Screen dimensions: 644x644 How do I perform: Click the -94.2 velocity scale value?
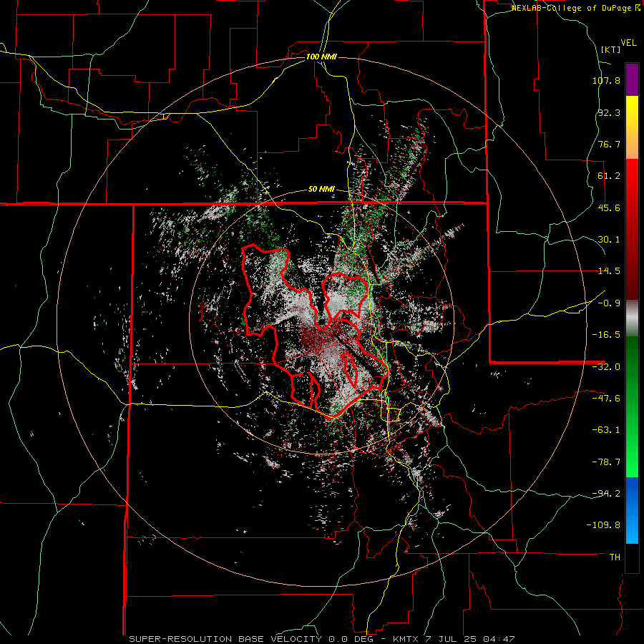[x=606, y=494]
